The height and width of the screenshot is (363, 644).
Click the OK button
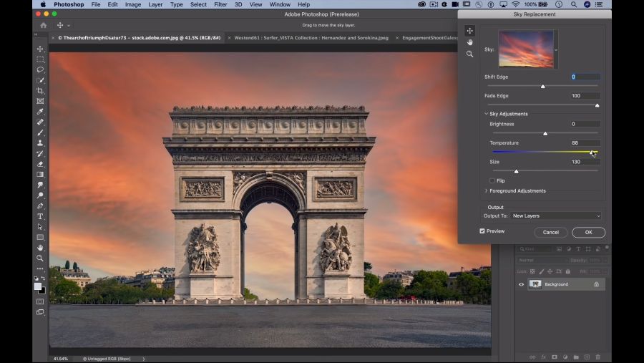coord(589,232)
